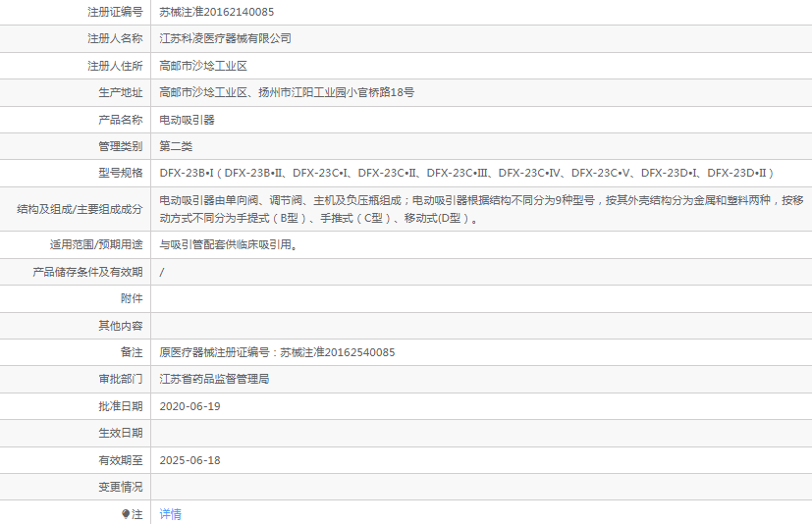Image resolution: width=812 pixels, height=524 pixels.
Task: Click the 适用范围/预期用途 label
Action: point(96,245)
